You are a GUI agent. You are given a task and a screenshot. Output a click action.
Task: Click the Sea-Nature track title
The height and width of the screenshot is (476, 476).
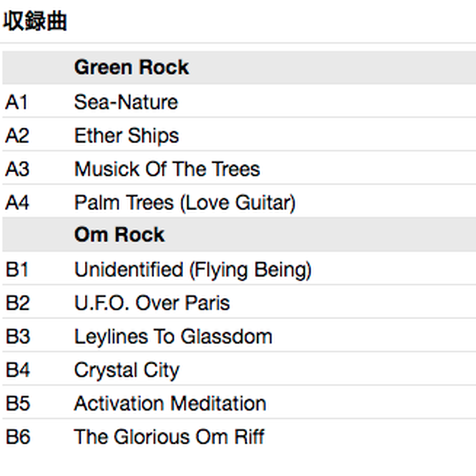point(126,102)
